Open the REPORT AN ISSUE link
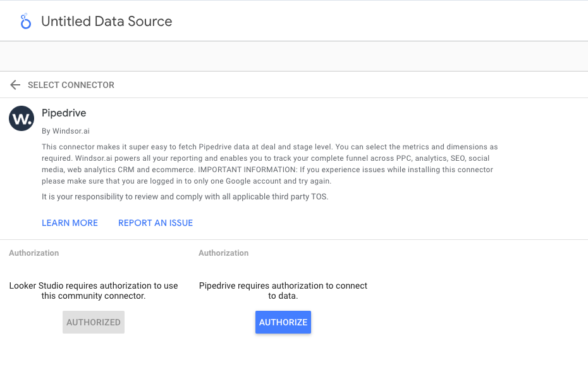Image resolution: width=588 pixels, height=388 pixels. click(x=156, y=223)
